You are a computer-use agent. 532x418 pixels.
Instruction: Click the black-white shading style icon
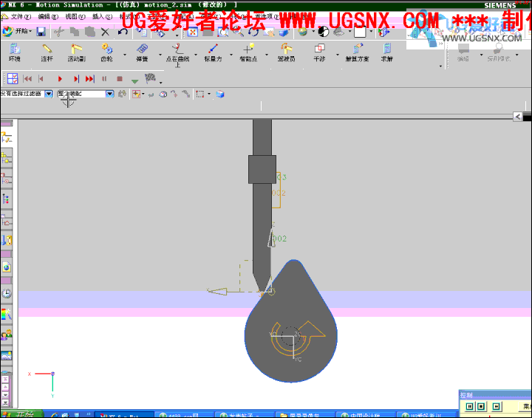(x=324, y=32)
